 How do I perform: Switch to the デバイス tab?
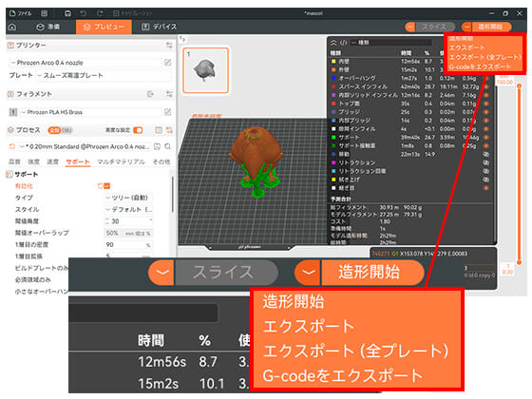tap(160, 27)
